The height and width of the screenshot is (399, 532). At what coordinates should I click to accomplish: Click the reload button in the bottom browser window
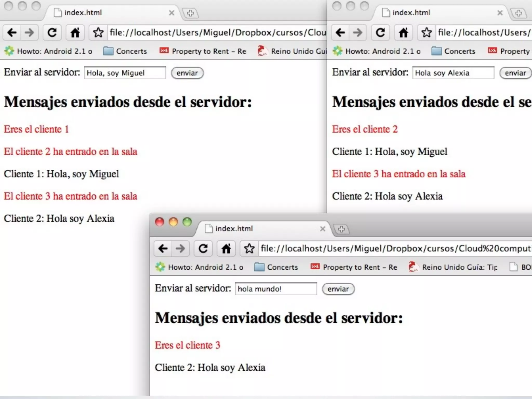tap(203, 249)
